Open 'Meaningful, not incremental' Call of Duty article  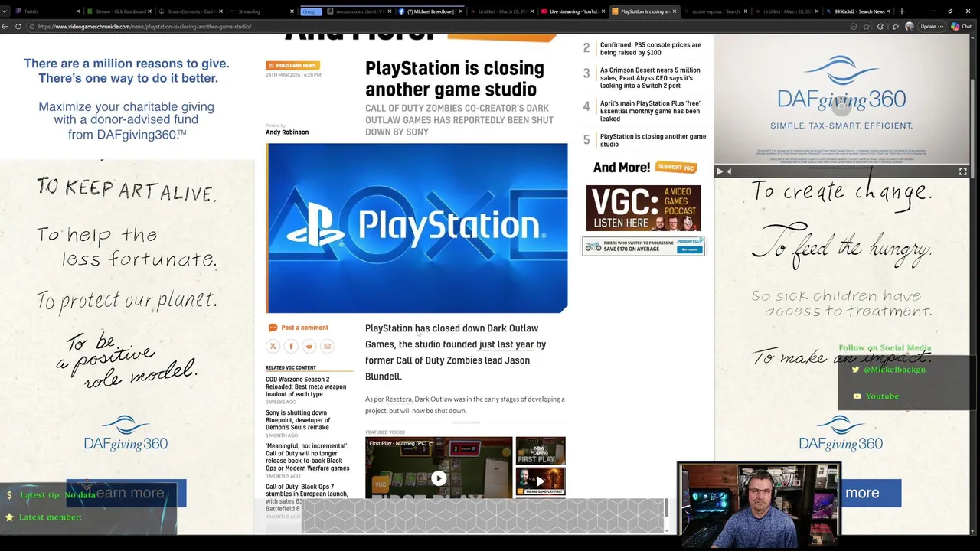click(x=308, y=457)
